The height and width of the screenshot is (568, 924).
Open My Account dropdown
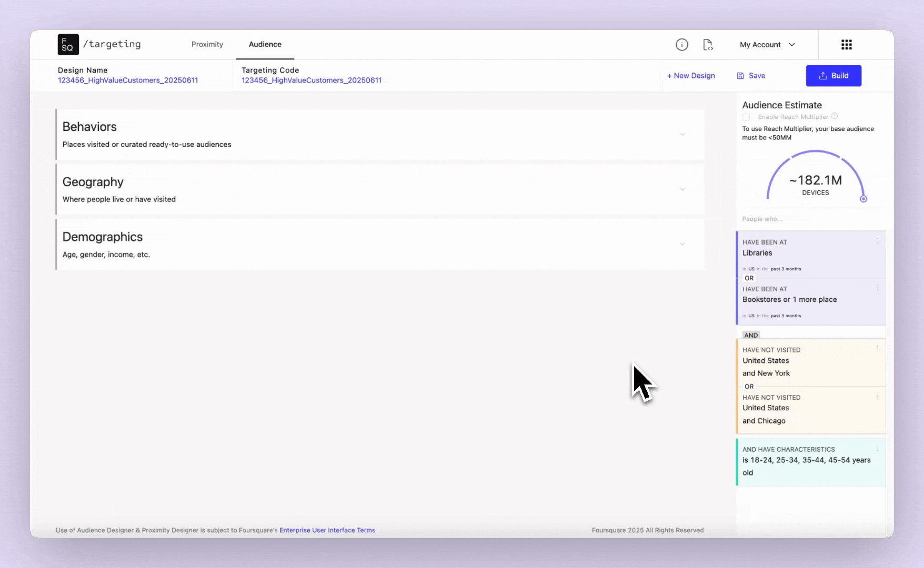point(767,45)
